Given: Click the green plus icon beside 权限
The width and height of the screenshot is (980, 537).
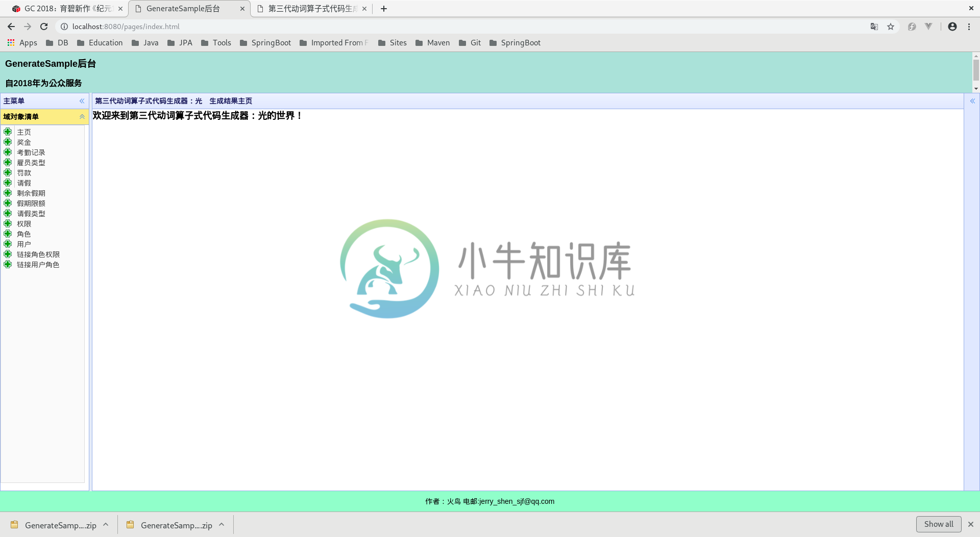Looking at the screenshot, I should pyautogui.click(x=8, y=223).
